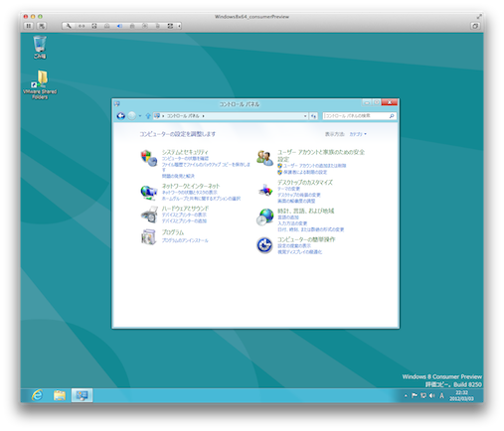Pause the virtual machine in VMware toolbar
The height and width of the screenshot is (431, 504).
pyautogui.click(x=29, y=26)
